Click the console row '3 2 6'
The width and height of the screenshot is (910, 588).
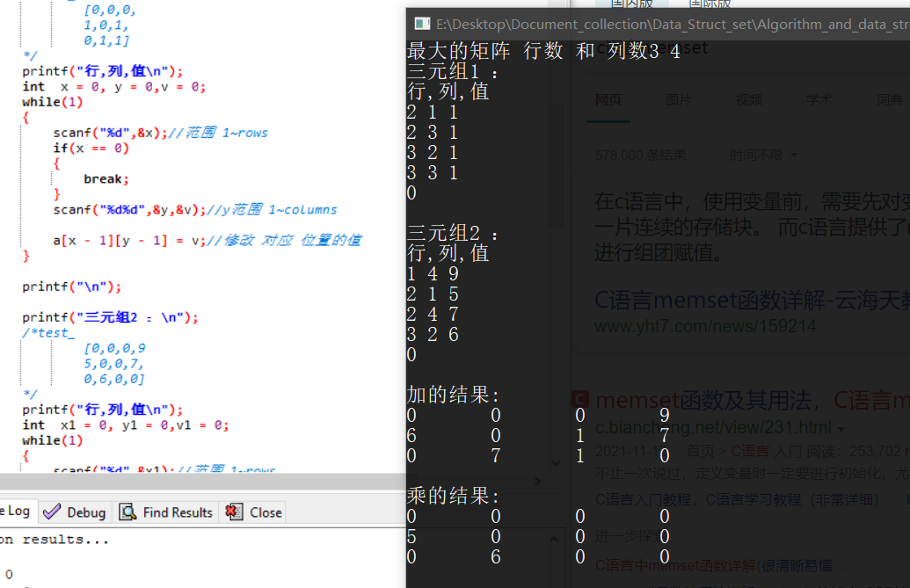tap(433, 335)
